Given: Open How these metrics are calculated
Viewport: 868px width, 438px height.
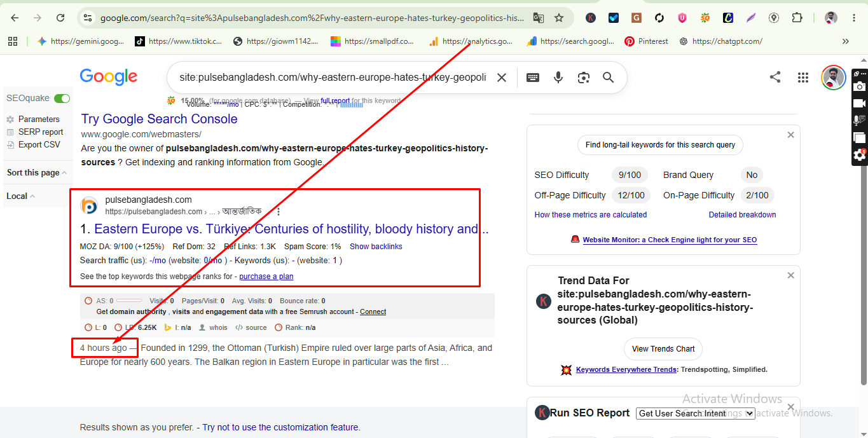Looking at the screenshot, I should point(591,215).
